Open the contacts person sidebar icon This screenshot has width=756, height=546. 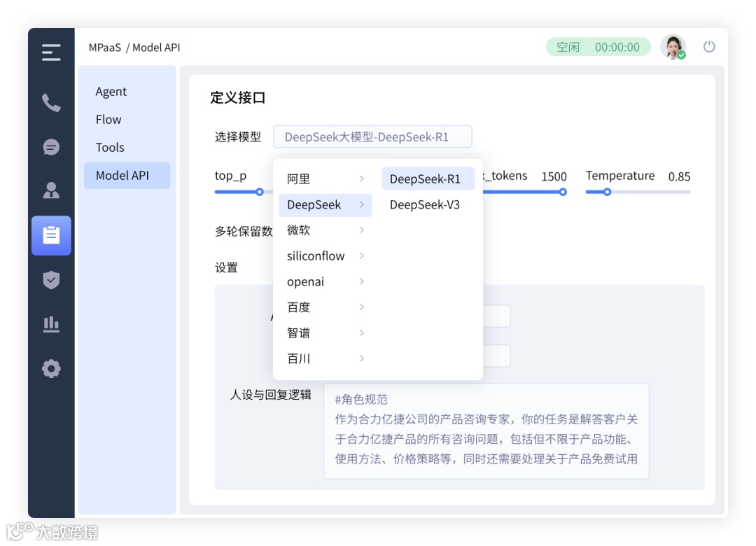point(51,190)
